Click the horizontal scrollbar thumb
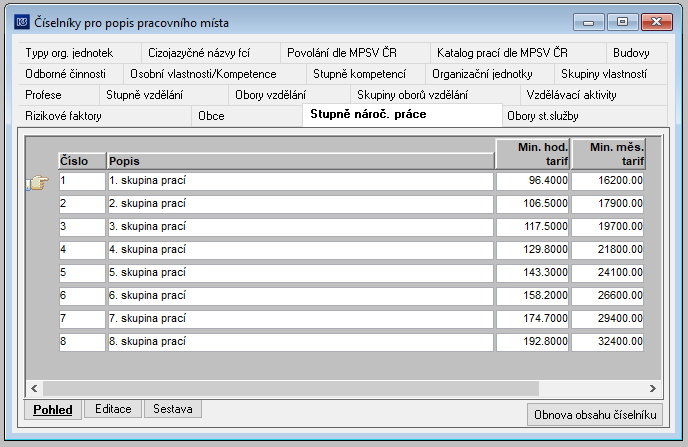Viewport: 688px width, 447px height. coord(290,388)
